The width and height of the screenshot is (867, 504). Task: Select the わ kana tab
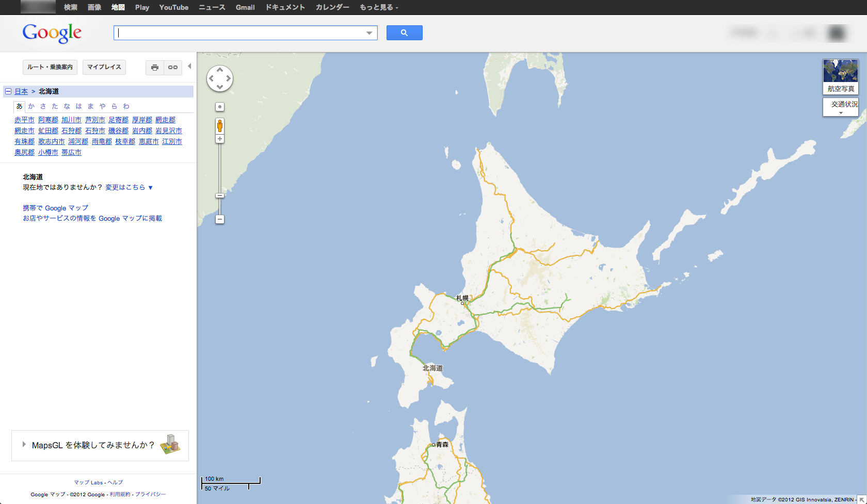pyautogui.click(x=126, y=106)
